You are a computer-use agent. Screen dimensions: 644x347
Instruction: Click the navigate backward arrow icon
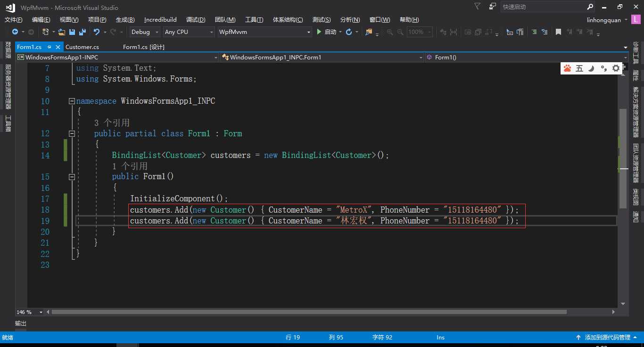(15, 32)
